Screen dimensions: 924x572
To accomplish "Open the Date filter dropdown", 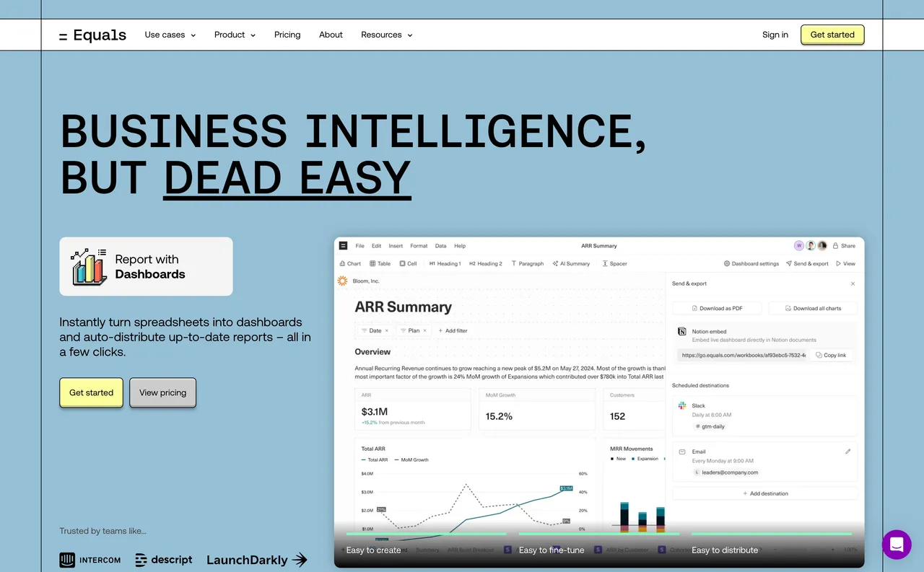I will pos(374,330).
